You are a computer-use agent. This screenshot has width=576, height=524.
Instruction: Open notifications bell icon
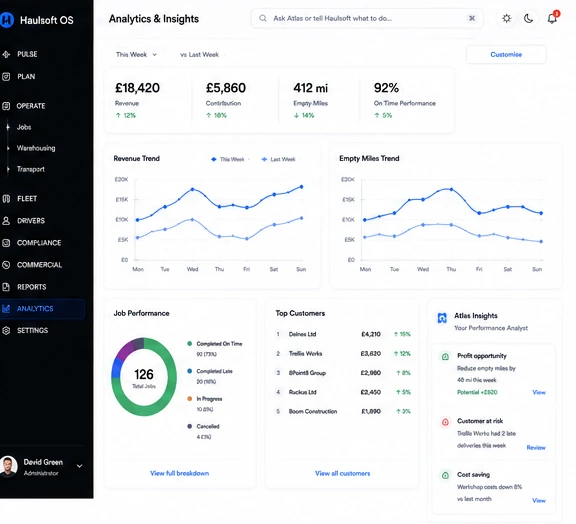552,18
